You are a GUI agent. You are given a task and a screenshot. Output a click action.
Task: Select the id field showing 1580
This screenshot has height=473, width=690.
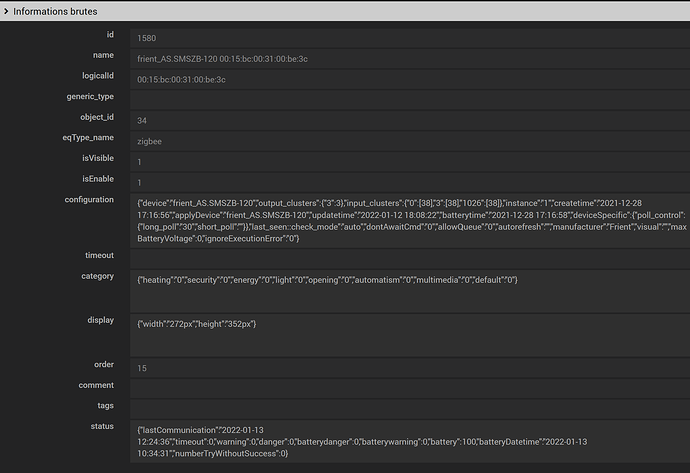(x=410, y=38)
